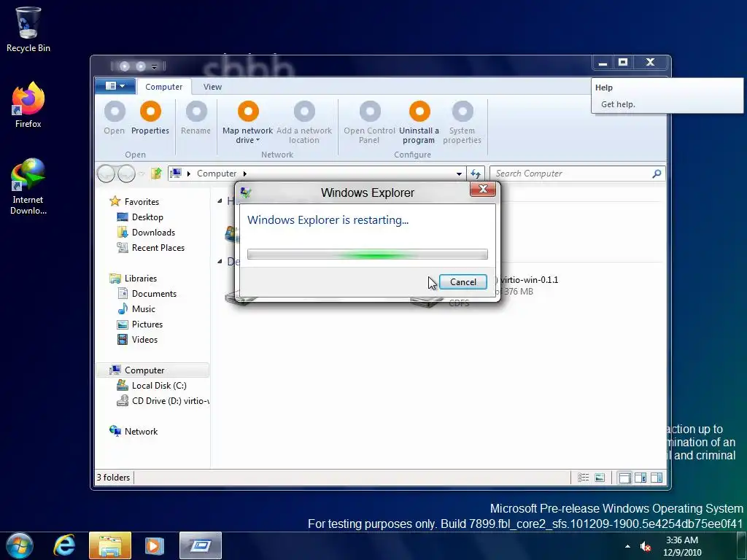This screenshot has height=560, width=747.
Task: Click the search magnifier icon
Action: (x=657, y=174)
